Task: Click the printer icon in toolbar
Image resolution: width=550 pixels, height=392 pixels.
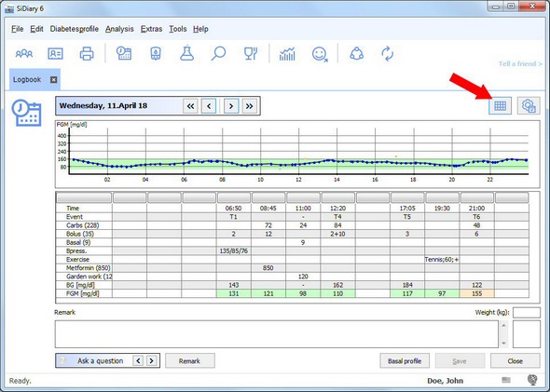Action: (x=87, y=54)
